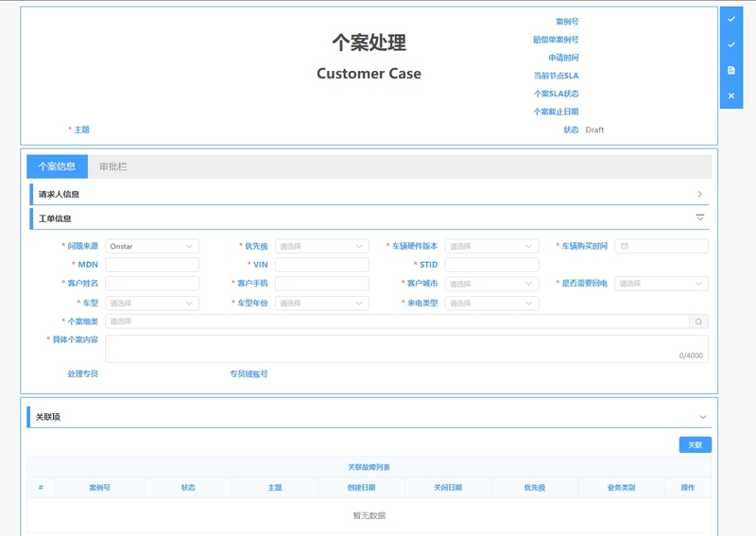
Task: Click the 当前节点SLA label
Action: coord(556,76)
